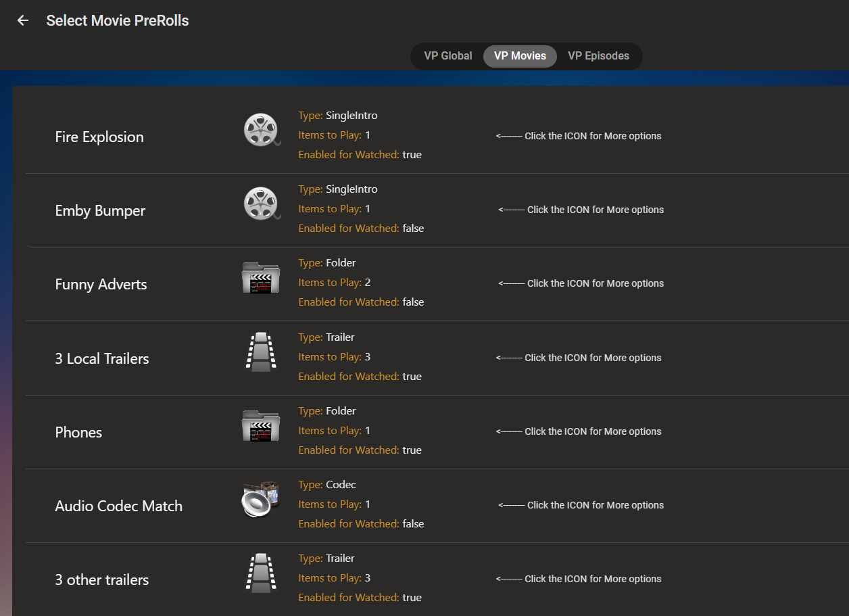
Task: Click hint text in Phones row
Action: [579, 431]
